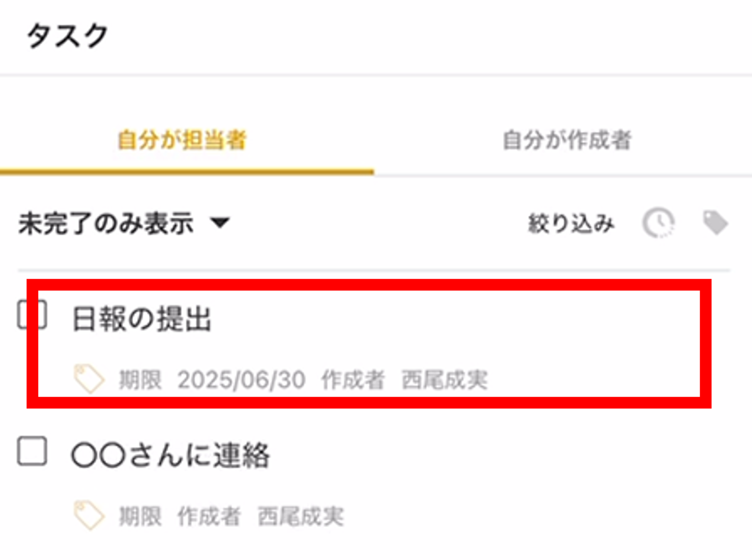Open the 未完了のみ表示 dropdown
752x560 pixels.
(124, 223)
